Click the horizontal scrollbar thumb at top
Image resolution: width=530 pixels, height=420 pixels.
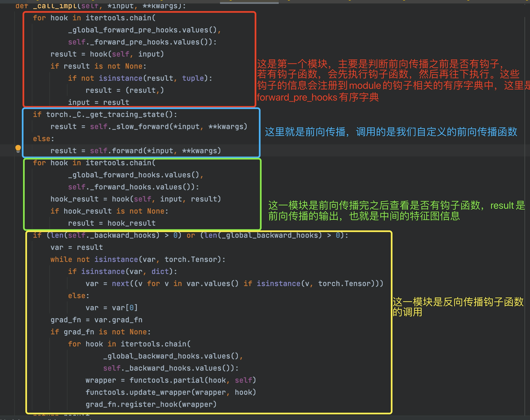[x=249, y=2]
